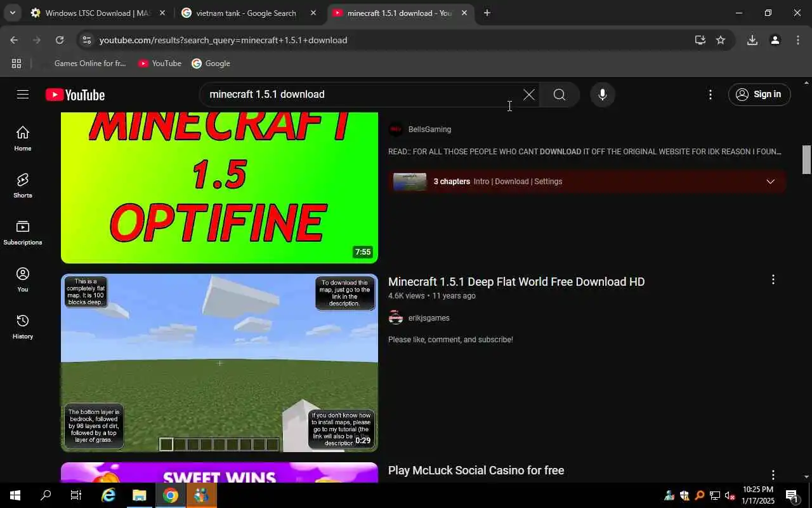812x508 pixels.
Task: Click the YouTube logo
Action: coord(75,95)
